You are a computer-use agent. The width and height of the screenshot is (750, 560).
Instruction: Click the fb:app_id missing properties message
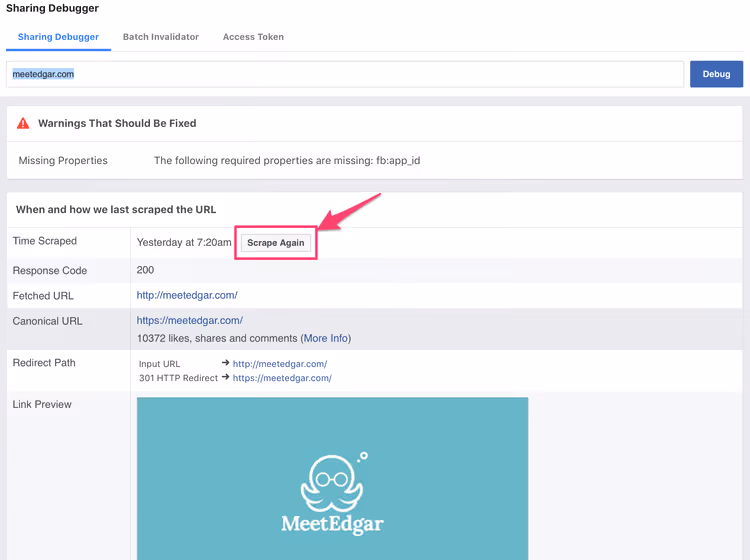pyautogui.click(x=287, y=161)
